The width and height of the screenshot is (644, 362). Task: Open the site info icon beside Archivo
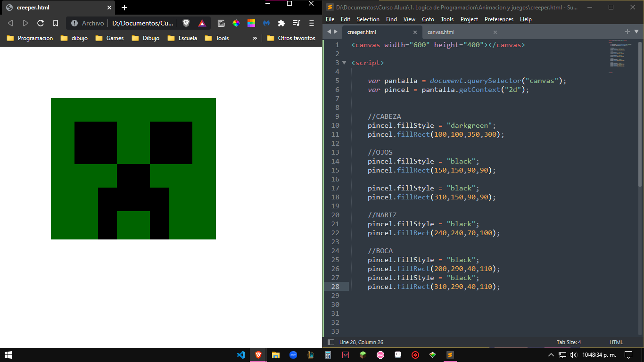74,23
